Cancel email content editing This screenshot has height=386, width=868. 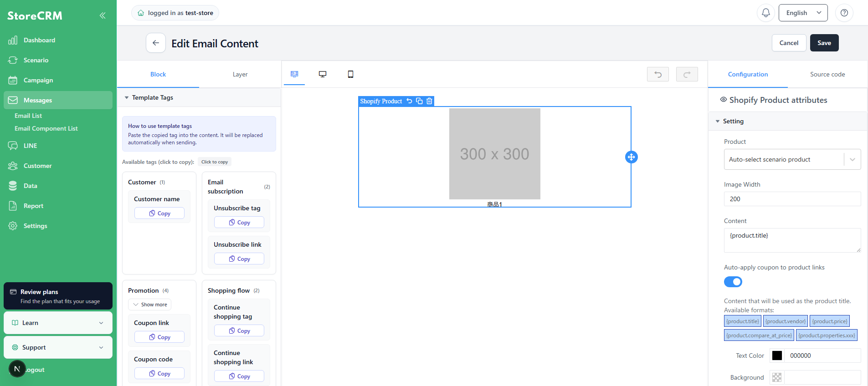(x=789, y=43)
